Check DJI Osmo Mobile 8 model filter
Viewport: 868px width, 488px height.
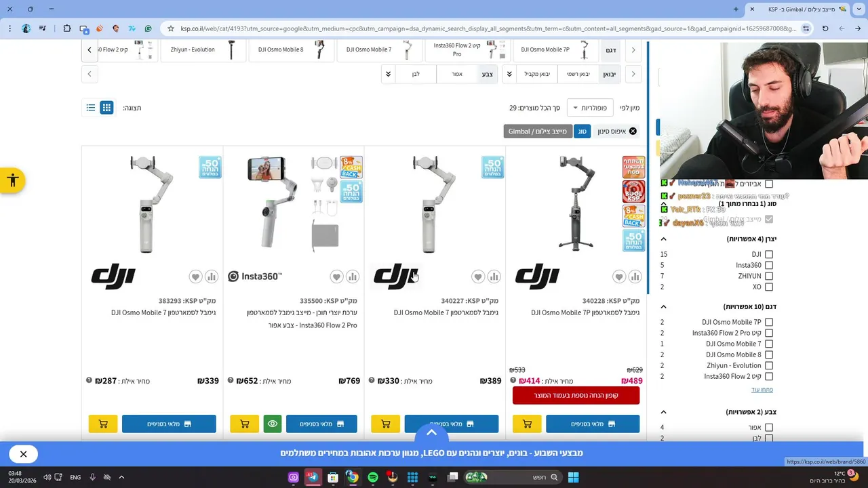(x=768, y=354)
